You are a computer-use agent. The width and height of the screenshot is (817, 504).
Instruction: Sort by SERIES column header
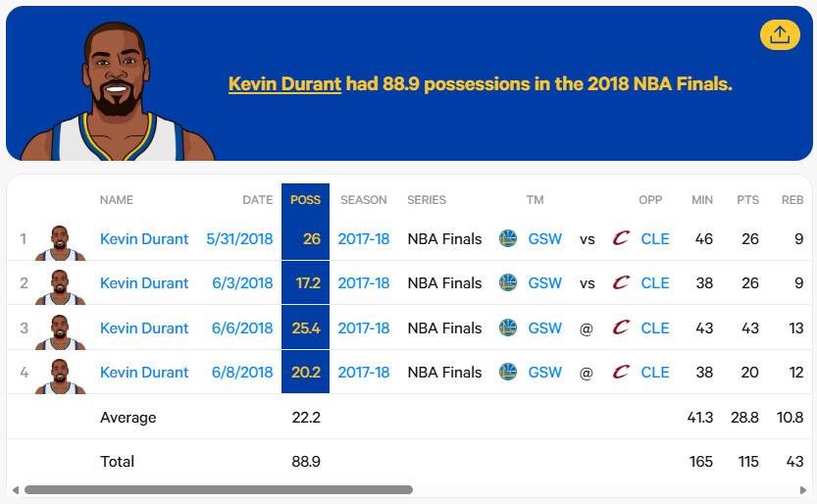[427, 200]
